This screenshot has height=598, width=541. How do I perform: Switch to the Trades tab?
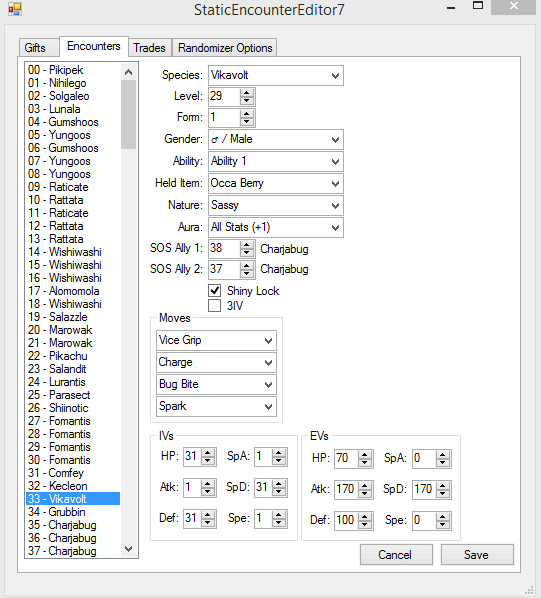[x=149, y=48]
